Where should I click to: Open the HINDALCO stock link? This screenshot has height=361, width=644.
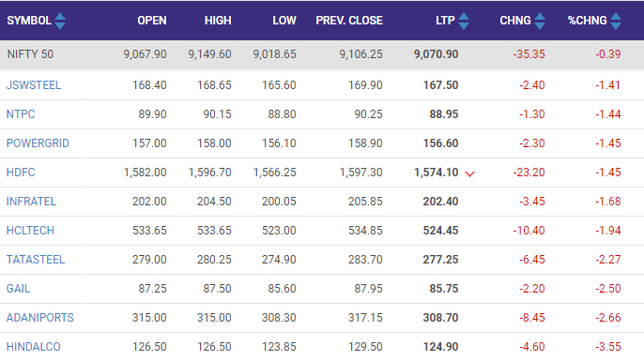coord(33,347)
